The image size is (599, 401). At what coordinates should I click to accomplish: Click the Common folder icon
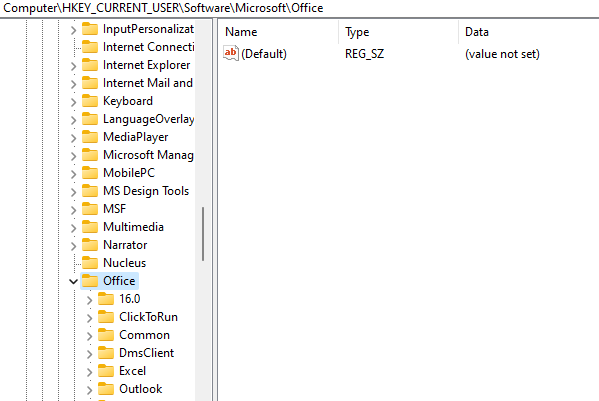point(106,335)
